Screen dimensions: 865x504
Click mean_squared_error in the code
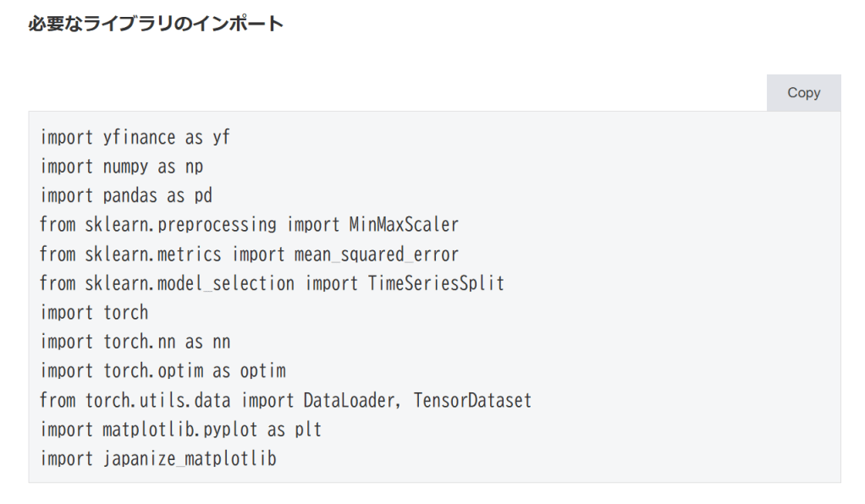tap(377, 254)
